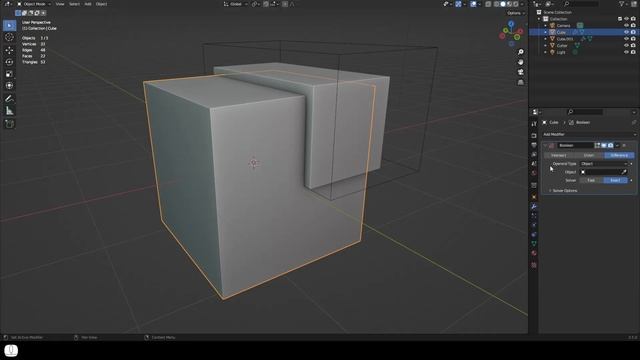Disable Light in renders camera icon
640x360 pixels.
coord(633,52)
